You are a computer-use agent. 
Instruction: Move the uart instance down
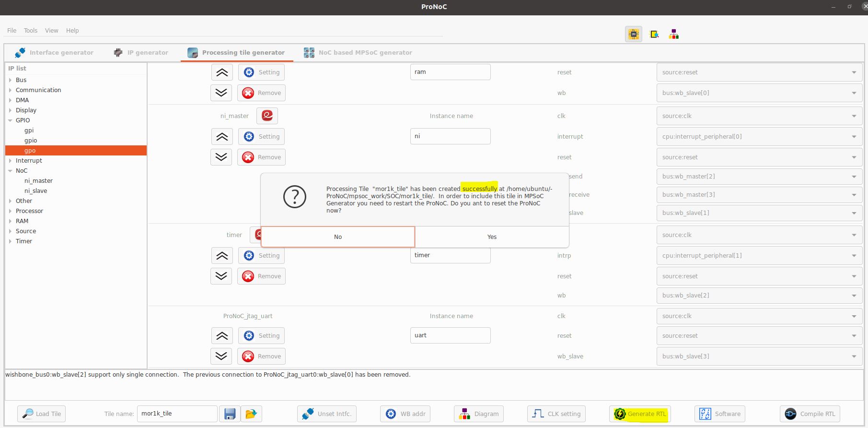click(x=221, y=356)
